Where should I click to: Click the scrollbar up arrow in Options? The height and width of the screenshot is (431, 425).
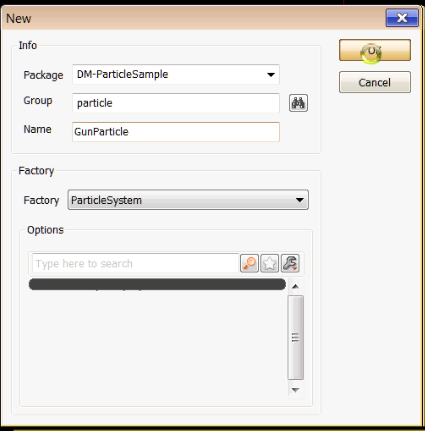[x=295, y=286]
